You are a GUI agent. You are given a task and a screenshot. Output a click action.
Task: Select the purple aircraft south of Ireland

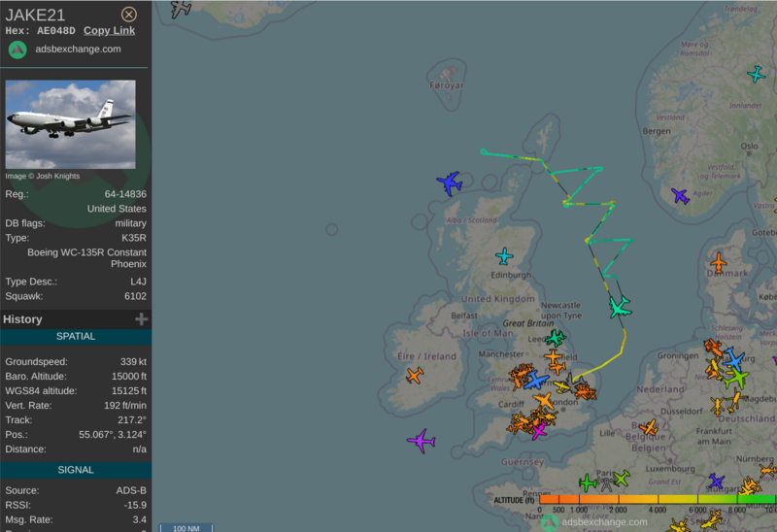[x=422, y=441]
